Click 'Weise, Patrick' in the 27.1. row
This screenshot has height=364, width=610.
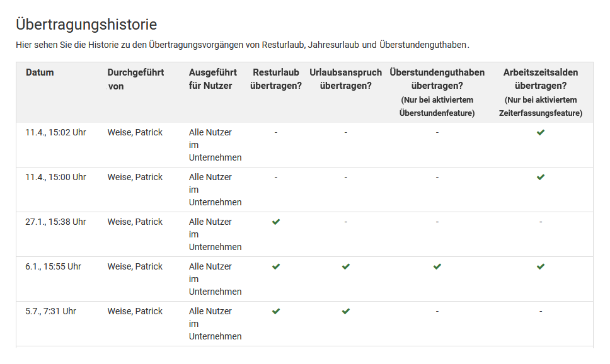pyautogui.click(x=135, y=222)
